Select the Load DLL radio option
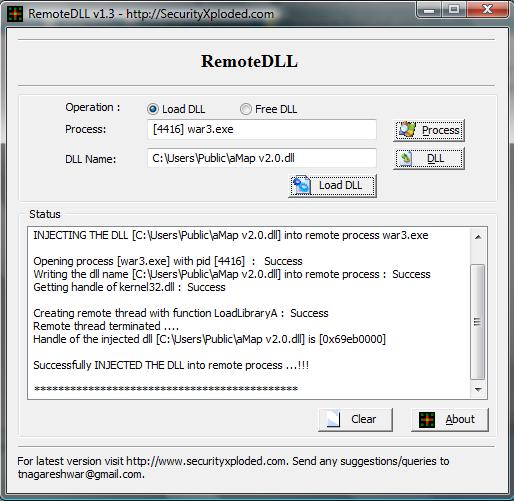The height and width of the screenshot is (501, 514). pyautogui.click(x=153, y=109)
